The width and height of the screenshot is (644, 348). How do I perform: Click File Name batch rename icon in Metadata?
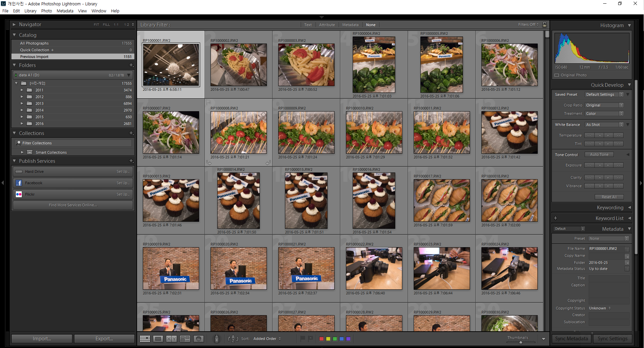[627, 249]
